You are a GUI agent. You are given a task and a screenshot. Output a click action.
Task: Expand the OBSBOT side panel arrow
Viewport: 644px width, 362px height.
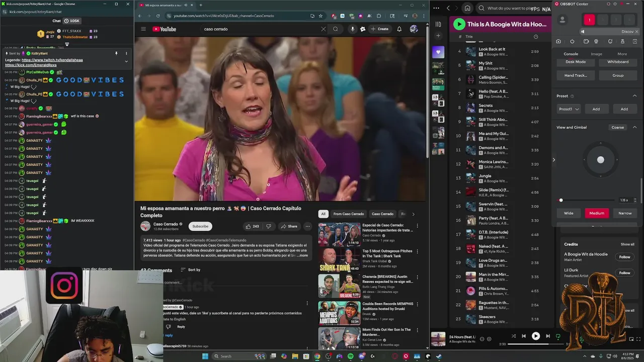554,160
